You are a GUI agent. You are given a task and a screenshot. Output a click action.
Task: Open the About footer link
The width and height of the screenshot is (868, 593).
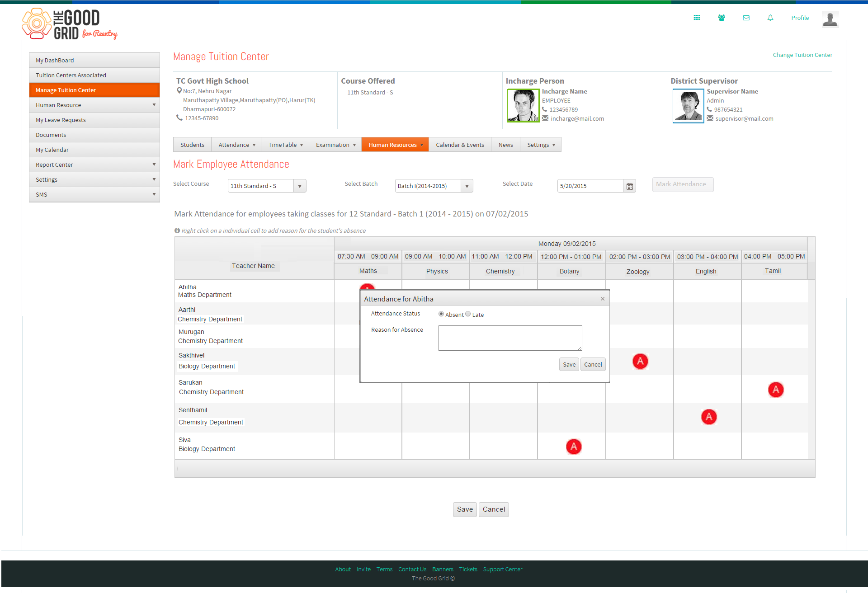coord(343,569)
